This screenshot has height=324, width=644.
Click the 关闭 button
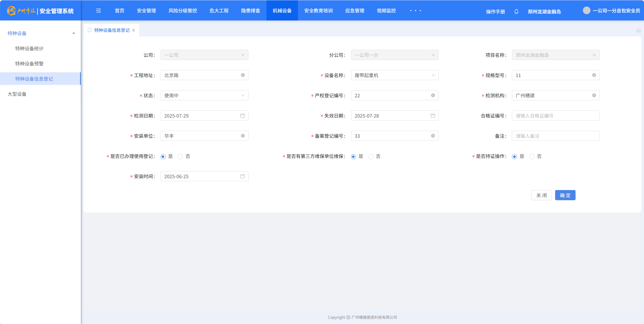(541, 195)
